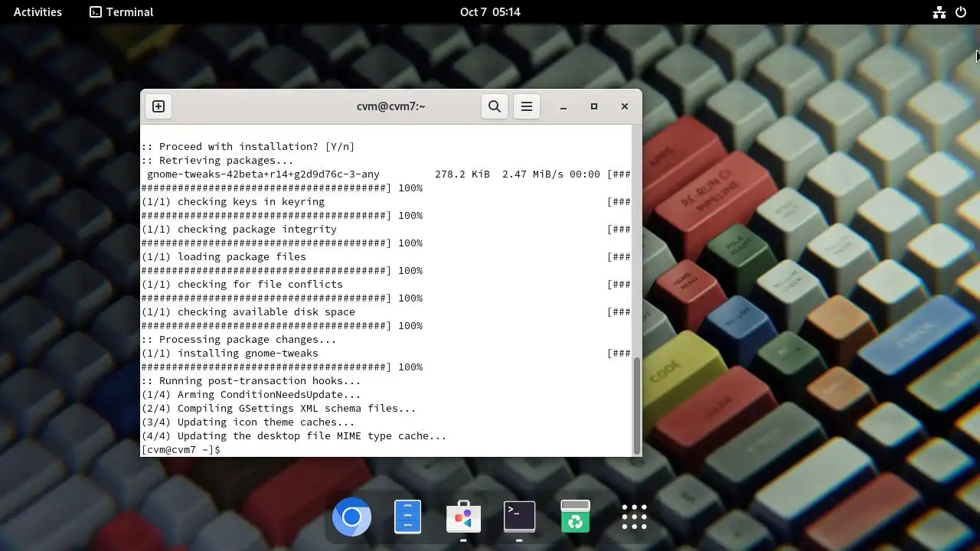Screen dimensions: 980x551
Task: Click the [cvm@cvm7 ~]$ prompt line
Action: (x=181, y=449)
